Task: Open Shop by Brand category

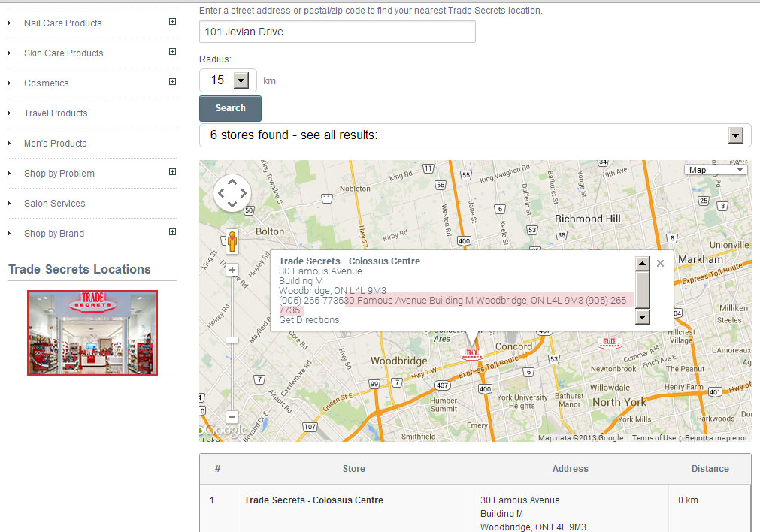Action: coord(54,234)
